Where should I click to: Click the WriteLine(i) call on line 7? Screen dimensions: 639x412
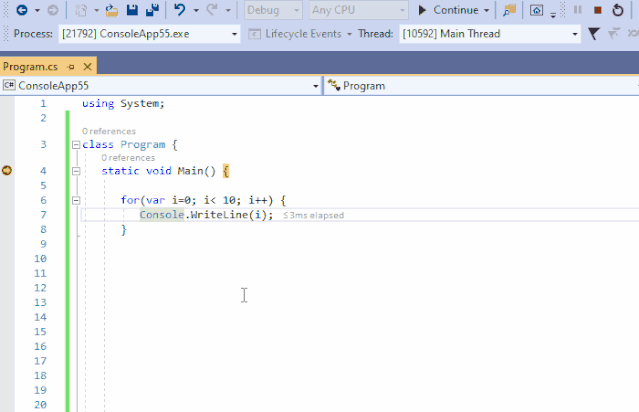coord(228,215)
